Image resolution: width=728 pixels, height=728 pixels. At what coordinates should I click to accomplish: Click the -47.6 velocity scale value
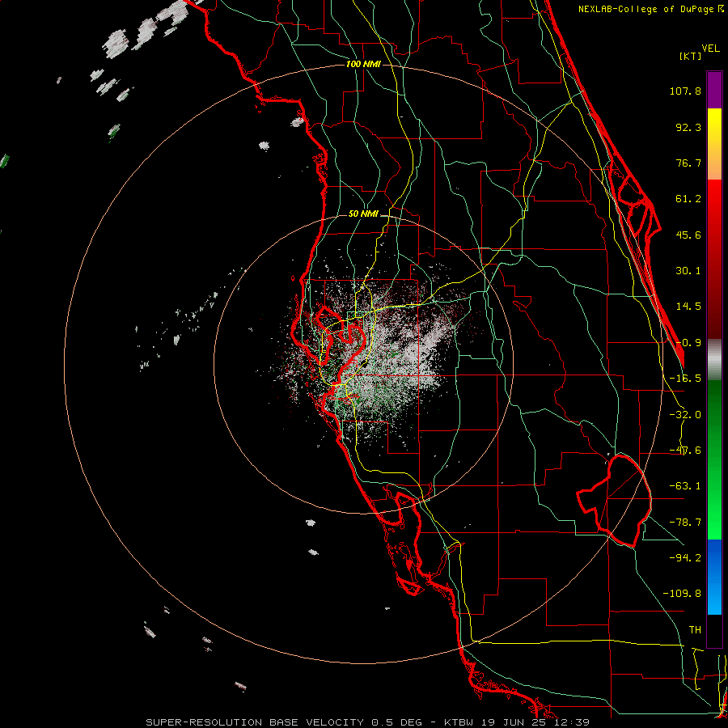coord(685,451)
